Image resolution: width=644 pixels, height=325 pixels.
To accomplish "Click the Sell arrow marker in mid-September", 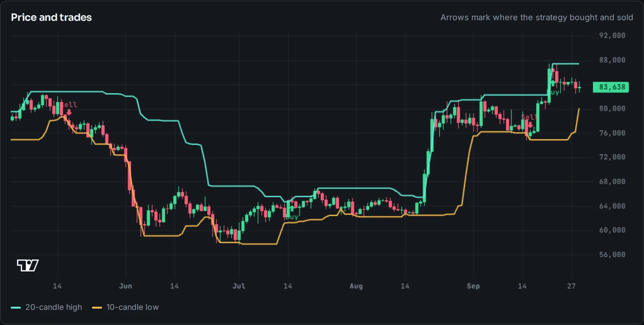I will click(x=530, y=124).
